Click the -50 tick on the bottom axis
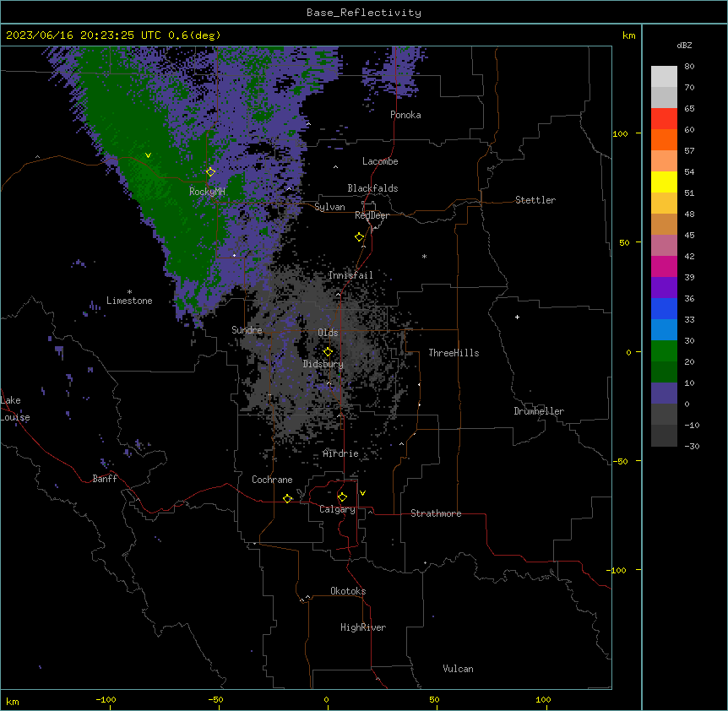The image size is (728, 711). (x=216, y=699)
